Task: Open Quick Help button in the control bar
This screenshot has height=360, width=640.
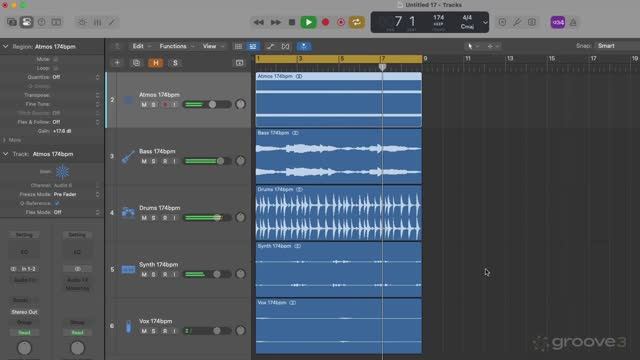Action: pyautogui.click(x=42, y=22)
